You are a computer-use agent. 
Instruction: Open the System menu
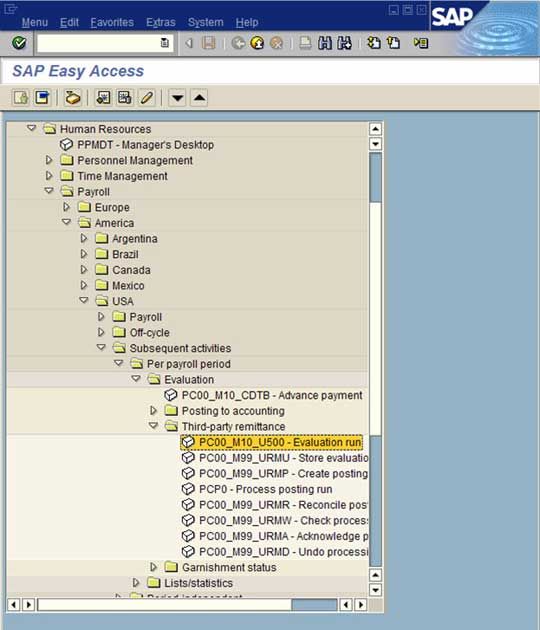[205, 22]
